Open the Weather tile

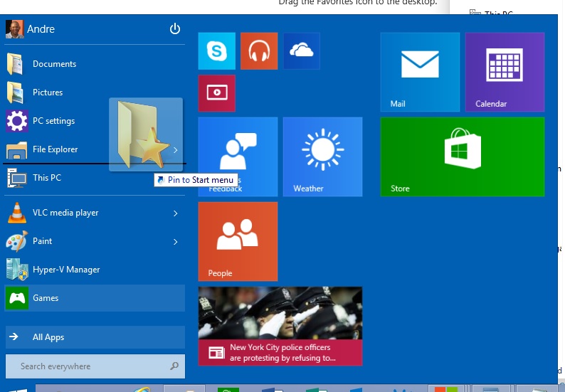(322, 157)
